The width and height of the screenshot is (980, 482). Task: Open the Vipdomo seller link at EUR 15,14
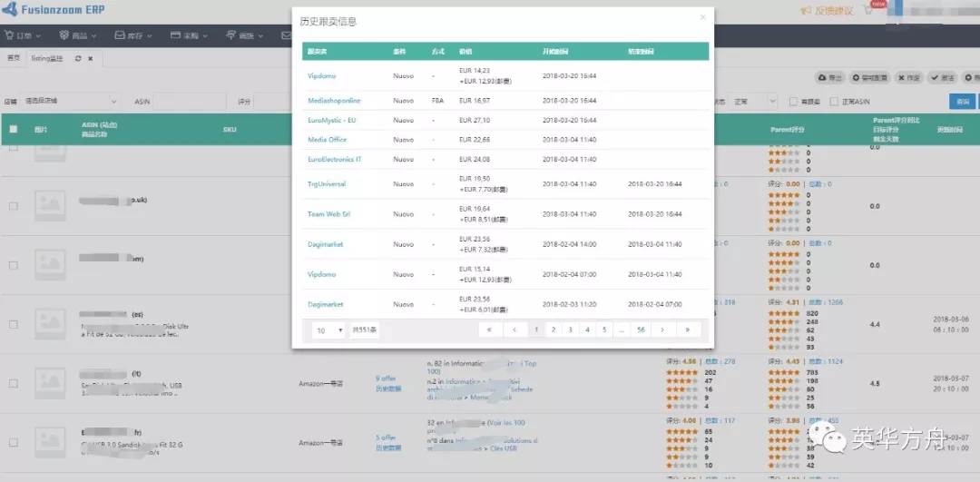321,274
